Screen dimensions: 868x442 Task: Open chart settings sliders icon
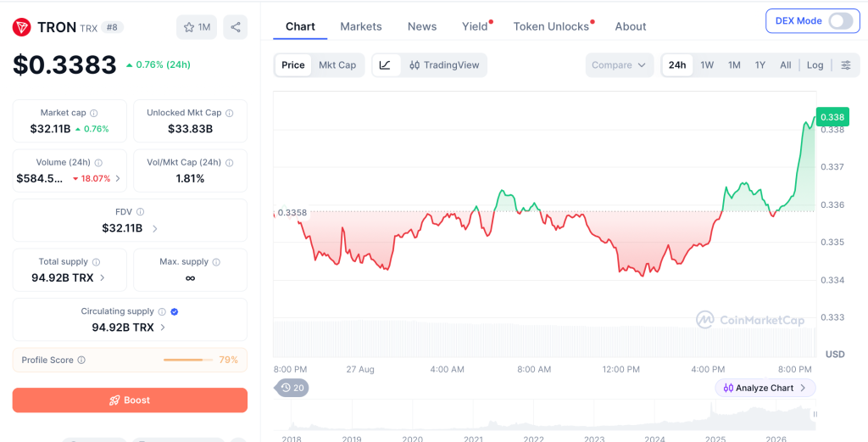(846, 64)
